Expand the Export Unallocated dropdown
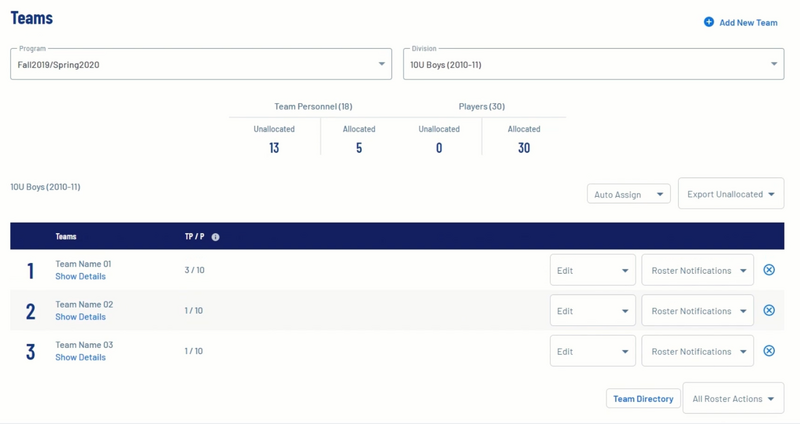Viewport: 800px width, 424px height. click(730, 194)
